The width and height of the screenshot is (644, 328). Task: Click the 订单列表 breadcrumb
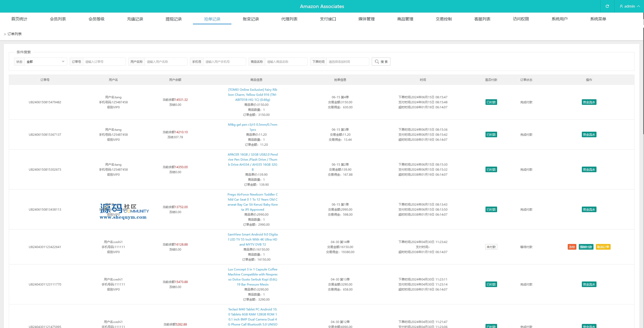click(x=15, y=34)
